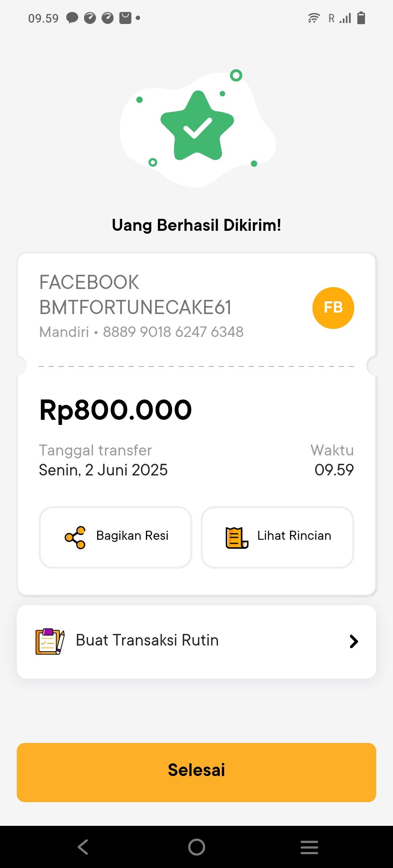This screenshot has height=868, width=393.
Task: Tap the Rp800.000 transfer amount
Action: click(116, 410)
